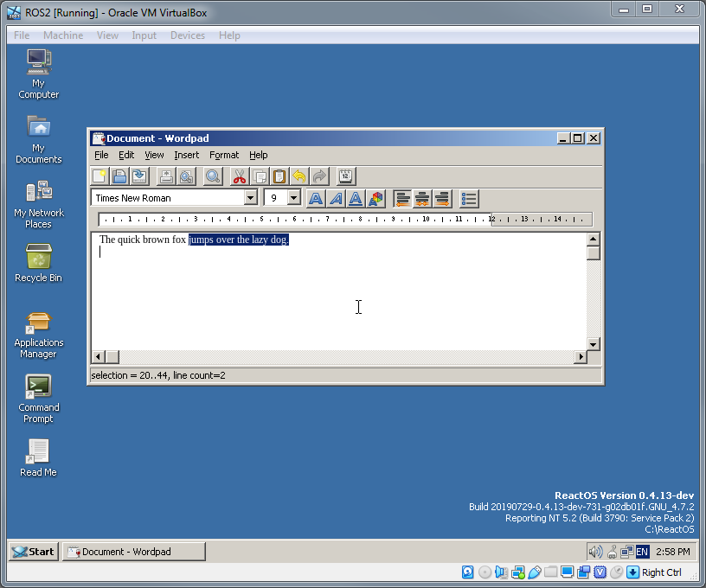Select My Network Places desktop icon
This screenshot has width=706, height=588.
(39, 205)
